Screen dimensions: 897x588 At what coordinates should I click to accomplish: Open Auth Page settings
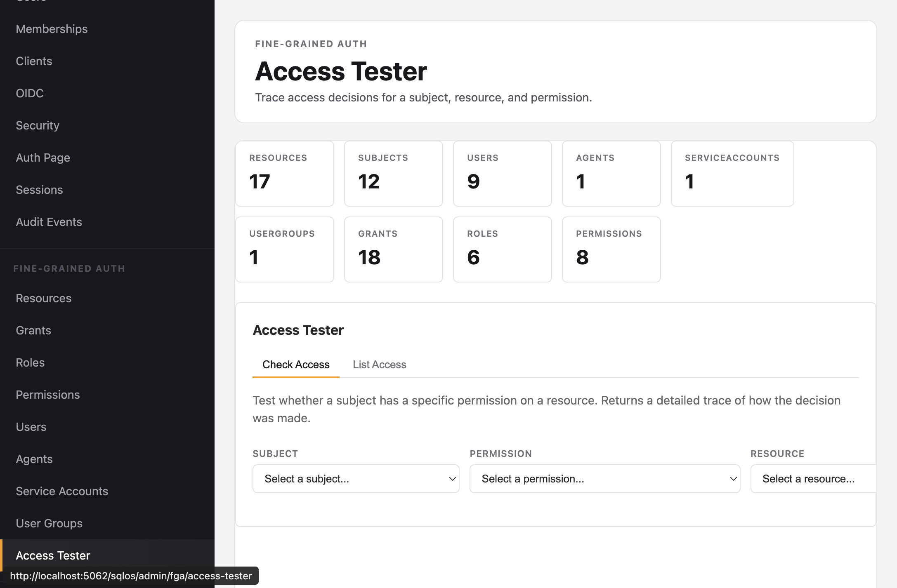pos(43,158)
